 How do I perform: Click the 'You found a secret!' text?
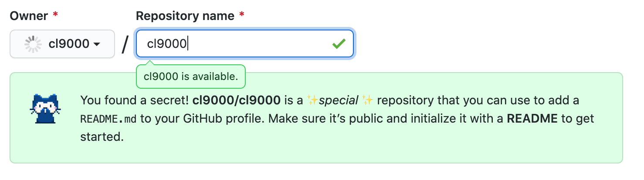click(x=135, y=101)
